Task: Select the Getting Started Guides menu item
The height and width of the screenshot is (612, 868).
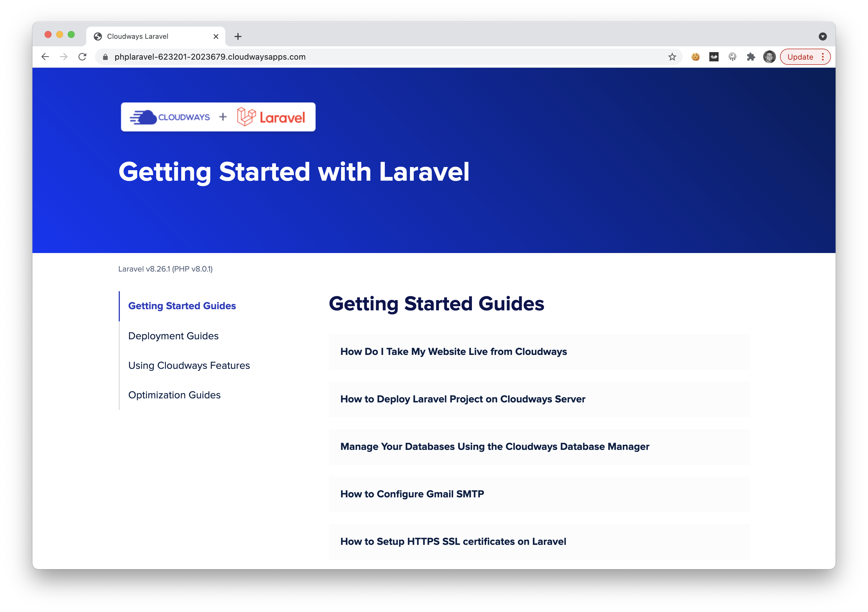Action: [x=183, y=305]
